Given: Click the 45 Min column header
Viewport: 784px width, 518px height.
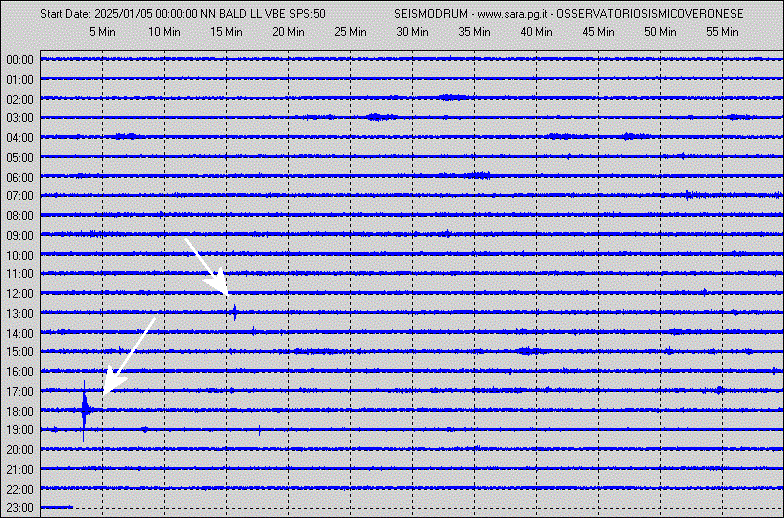Looking at the screenshot, I should coord(598,32).
